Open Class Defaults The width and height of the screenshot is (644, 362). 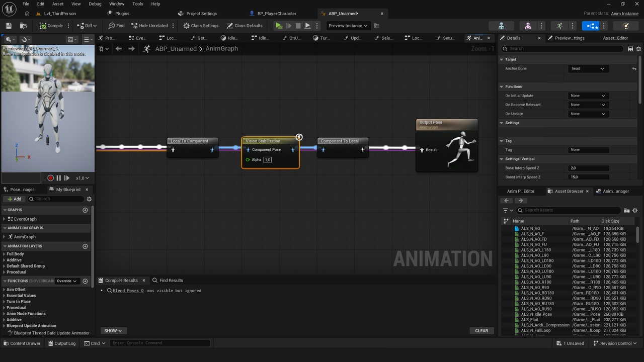coord(245,26)
